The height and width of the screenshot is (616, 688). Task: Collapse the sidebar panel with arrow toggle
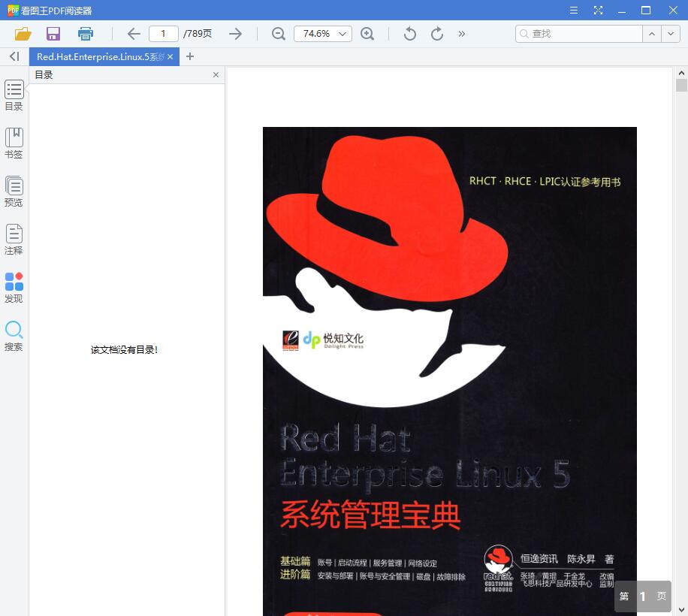point(14,56)
